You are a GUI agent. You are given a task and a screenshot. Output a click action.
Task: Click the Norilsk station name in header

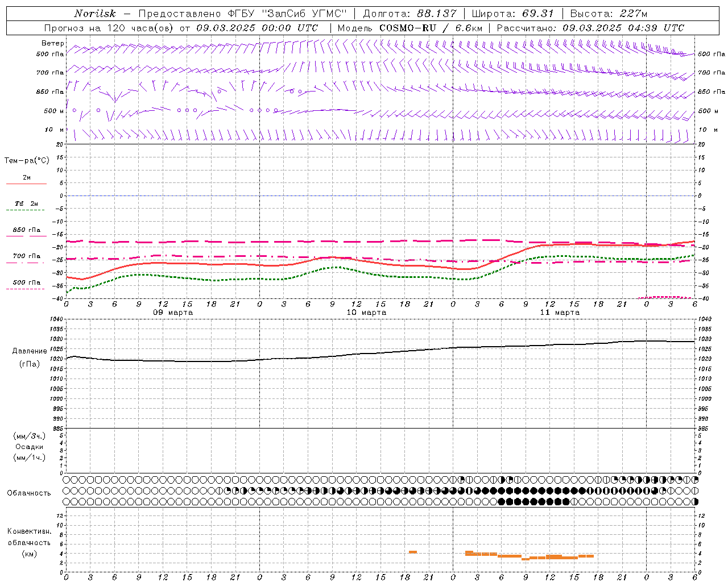(95, 14)
